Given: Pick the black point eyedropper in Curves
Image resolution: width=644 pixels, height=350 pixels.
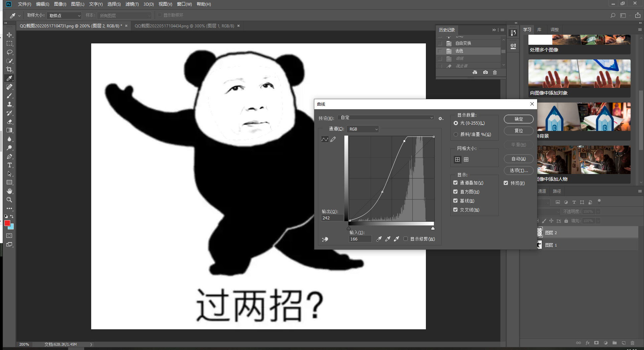Looking at the screenshot, I should (x=379, y=239).
